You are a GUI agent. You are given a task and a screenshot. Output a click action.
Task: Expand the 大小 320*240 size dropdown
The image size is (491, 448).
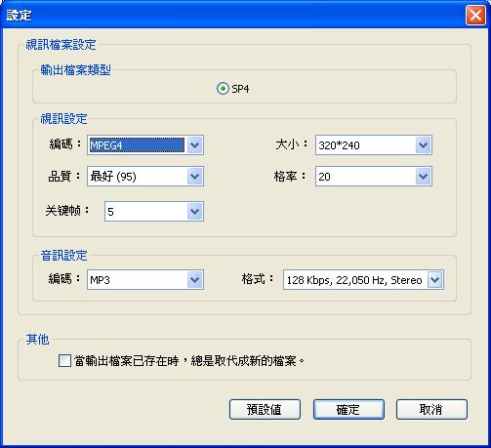[x=424, y=145]
